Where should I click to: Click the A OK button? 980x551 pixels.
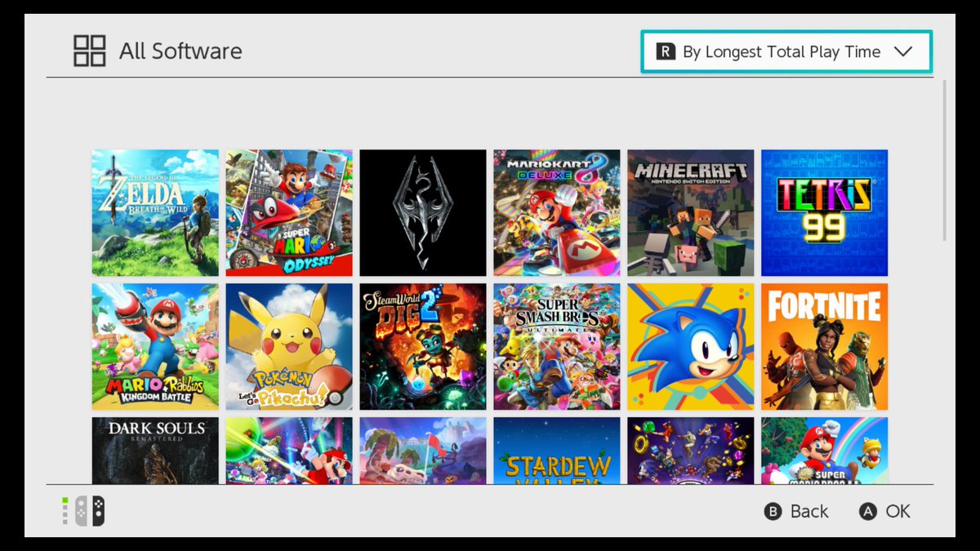pos(884,511)
